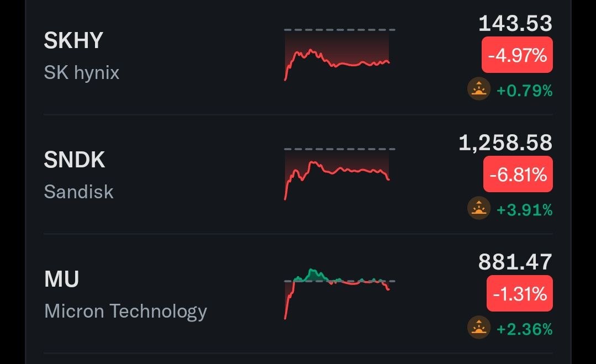The height and width of the screenshot is (364, 596).
Task: Open the SK hynix company name
Action: tap(82, 72)
